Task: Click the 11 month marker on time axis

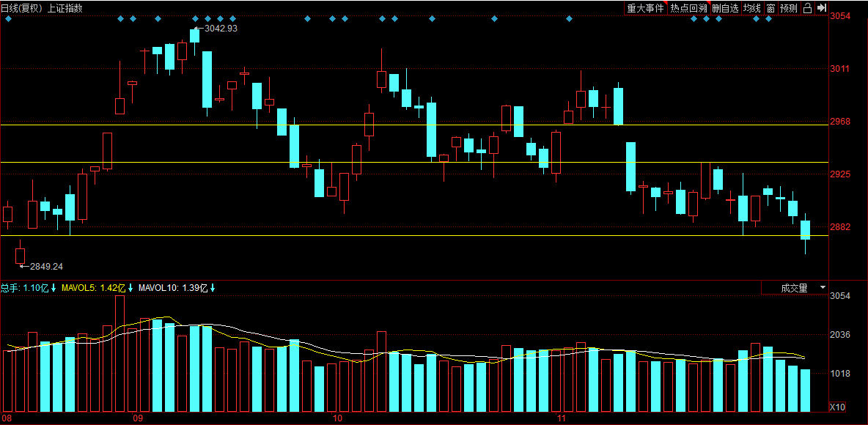Action: (562, 418)
